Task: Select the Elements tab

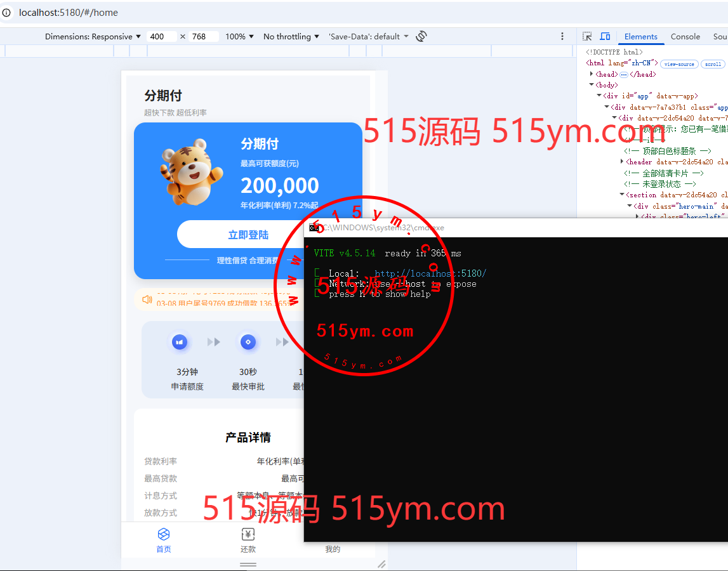Action: pos(640,36)
